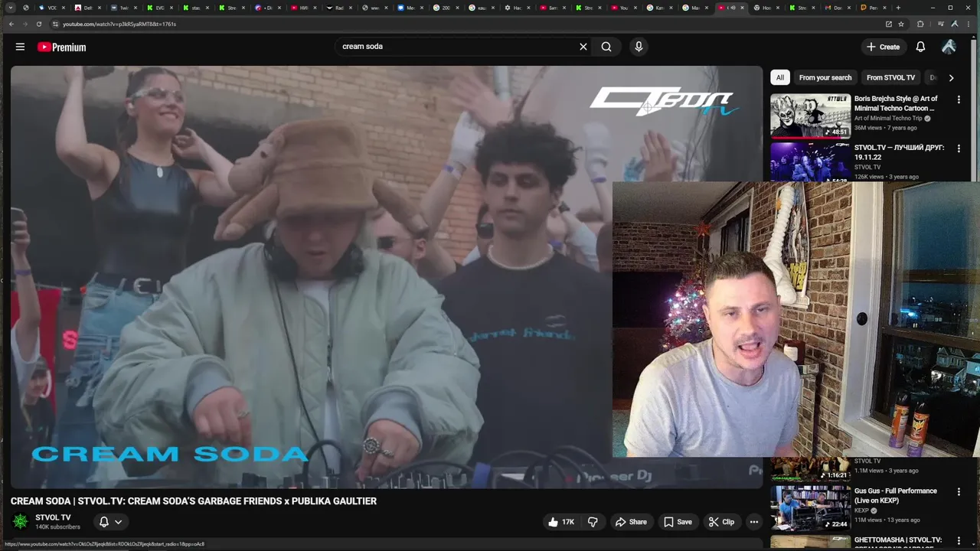Bookmark this page with the star

click(x=901, y=24)
